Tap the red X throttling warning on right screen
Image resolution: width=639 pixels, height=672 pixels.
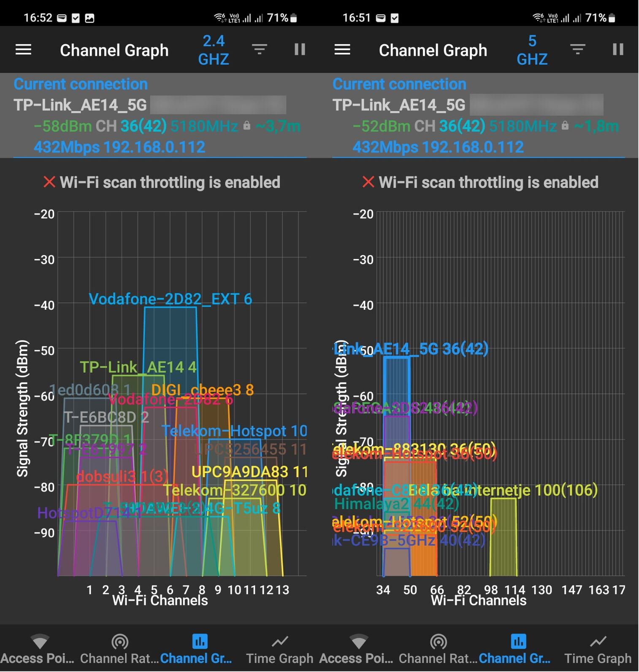(368, 182)
